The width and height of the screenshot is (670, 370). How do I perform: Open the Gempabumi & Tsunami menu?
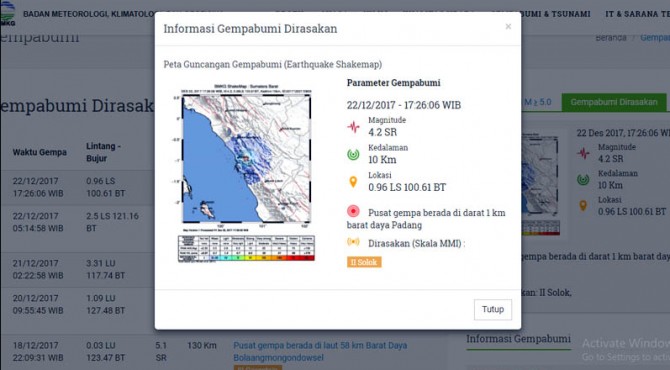point(555,14)
